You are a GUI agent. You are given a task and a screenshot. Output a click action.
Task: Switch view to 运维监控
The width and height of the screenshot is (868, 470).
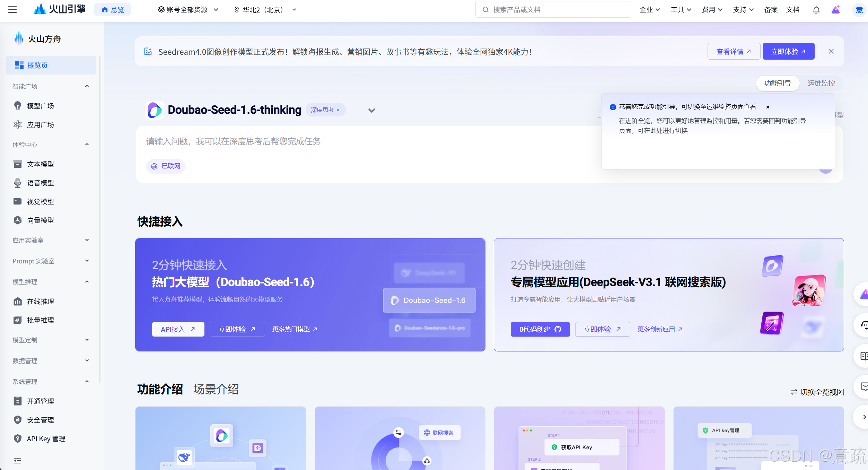(821, 83)
